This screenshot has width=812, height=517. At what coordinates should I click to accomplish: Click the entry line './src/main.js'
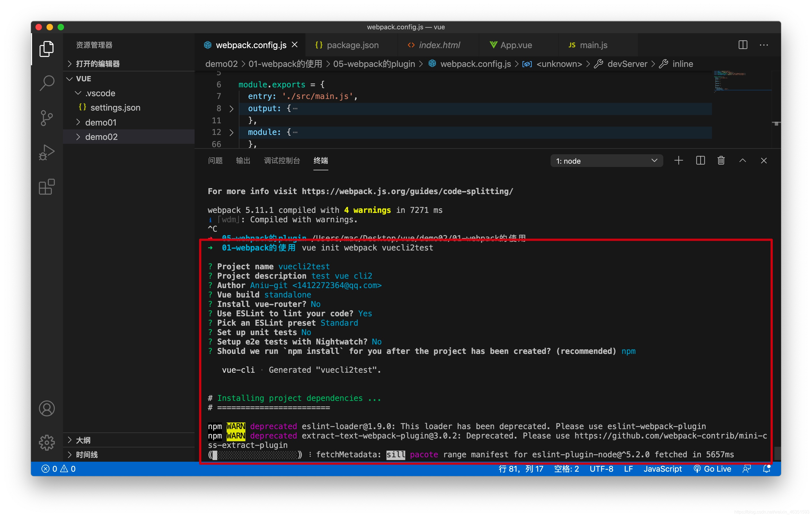[x=302, y=96]
